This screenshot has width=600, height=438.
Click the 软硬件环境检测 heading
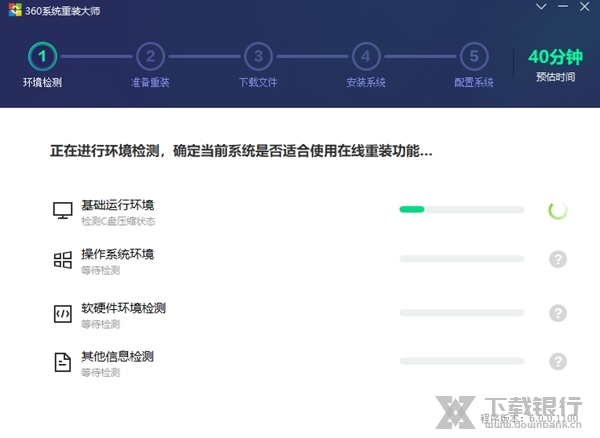click(x=123, y=308)
